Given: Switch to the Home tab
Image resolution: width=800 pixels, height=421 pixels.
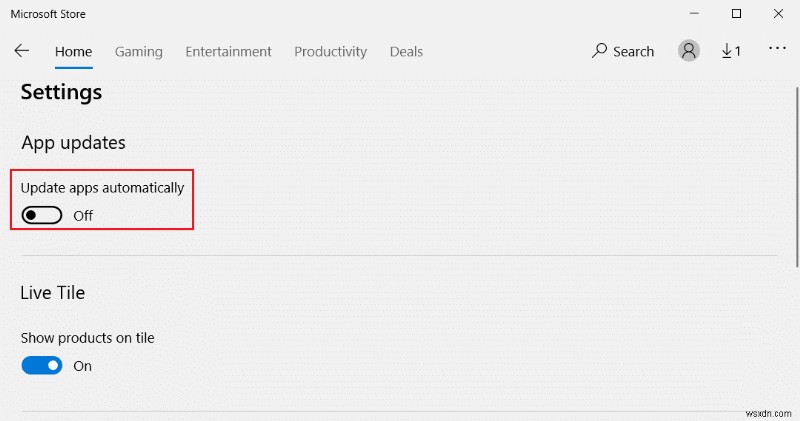Looking at the screenshot, I should [x=73, y=51].
